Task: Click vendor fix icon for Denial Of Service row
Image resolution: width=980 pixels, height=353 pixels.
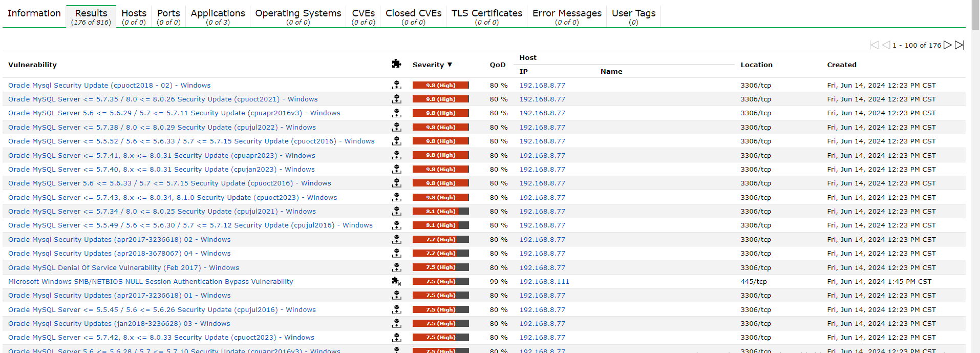Action: tap(396, 267)
